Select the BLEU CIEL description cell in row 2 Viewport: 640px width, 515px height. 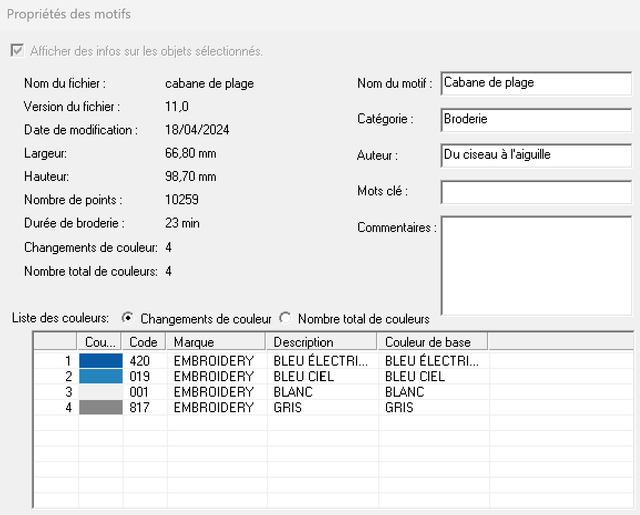[x=303, y=377]
